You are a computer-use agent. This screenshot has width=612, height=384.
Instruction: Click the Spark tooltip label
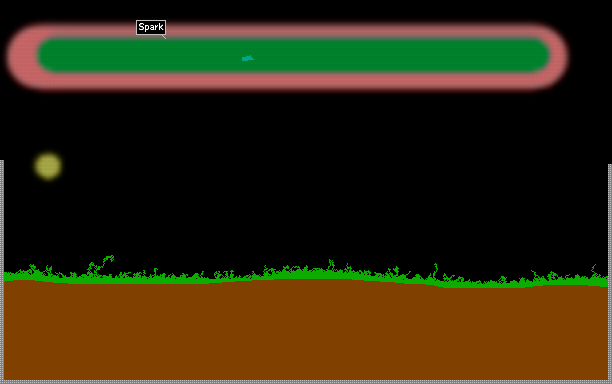pyautogui.click(x=151, y=27)
